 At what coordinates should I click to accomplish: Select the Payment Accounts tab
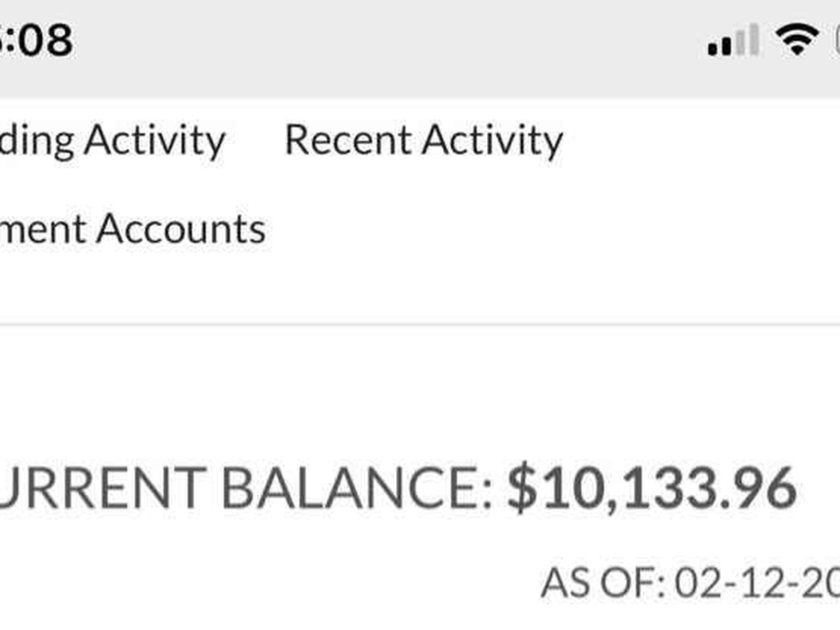133,229
